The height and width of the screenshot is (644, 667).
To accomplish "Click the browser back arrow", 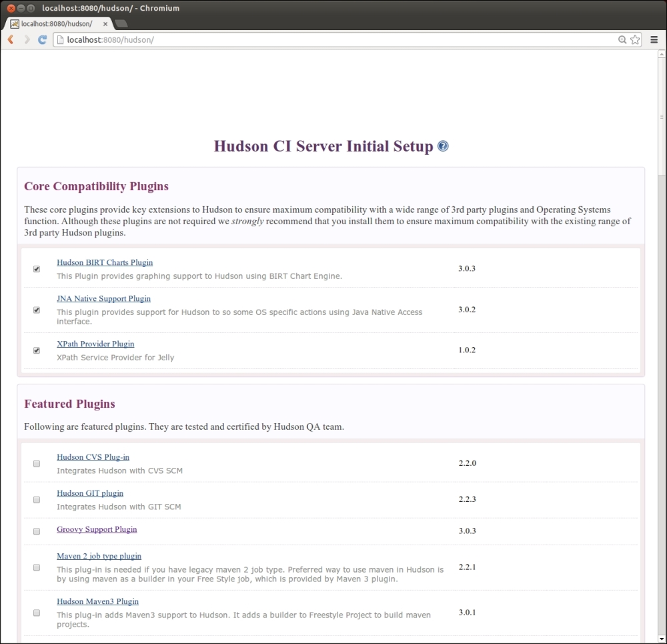I will (x=11, y=39).
